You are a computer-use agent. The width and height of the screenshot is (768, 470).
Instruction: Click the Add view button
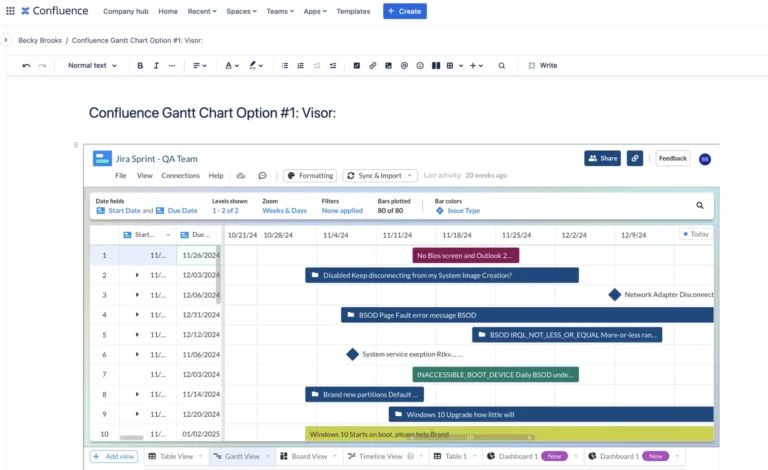114,456
